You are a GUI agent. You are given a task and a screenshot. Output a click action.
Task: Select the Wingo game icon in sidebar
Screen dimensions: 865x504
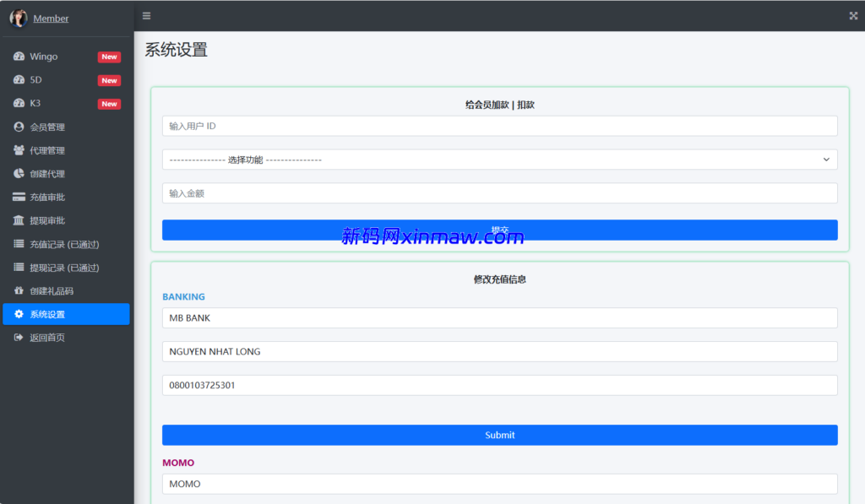point(19,57)
